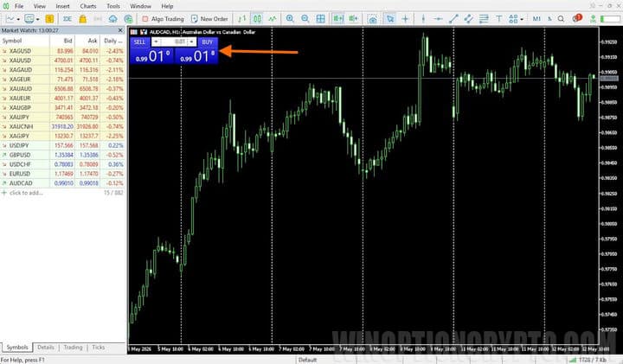The height and width of the screenshot is (364, 623).
Task: Decrease trade volume with left arrow
Action: point(156,42)
